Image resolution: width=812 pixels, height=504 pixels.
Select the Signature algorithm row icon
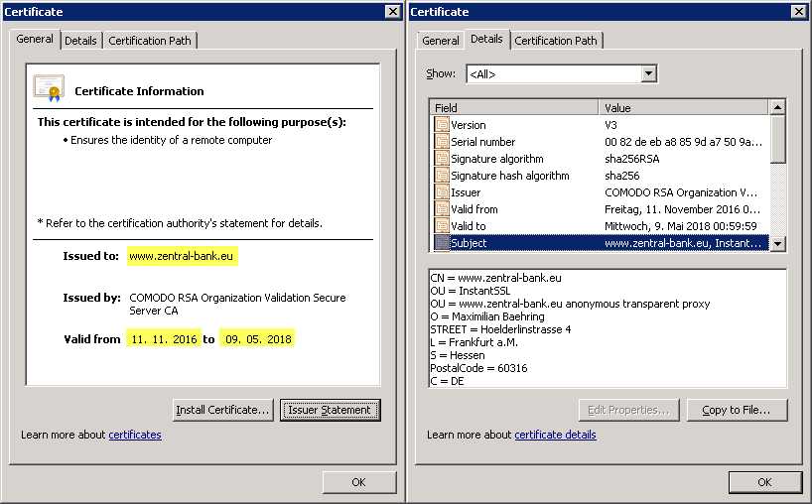442,159
